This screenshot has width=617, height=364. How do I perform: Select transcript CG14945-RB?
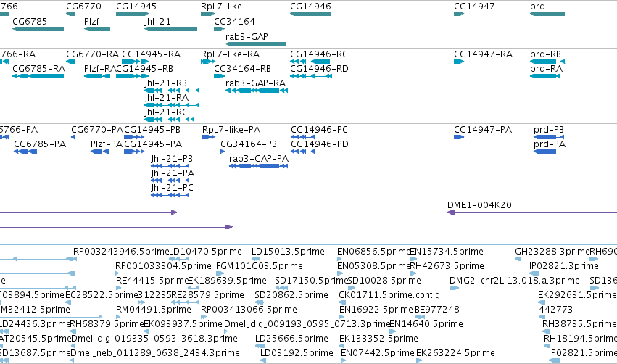pos(145,69)
